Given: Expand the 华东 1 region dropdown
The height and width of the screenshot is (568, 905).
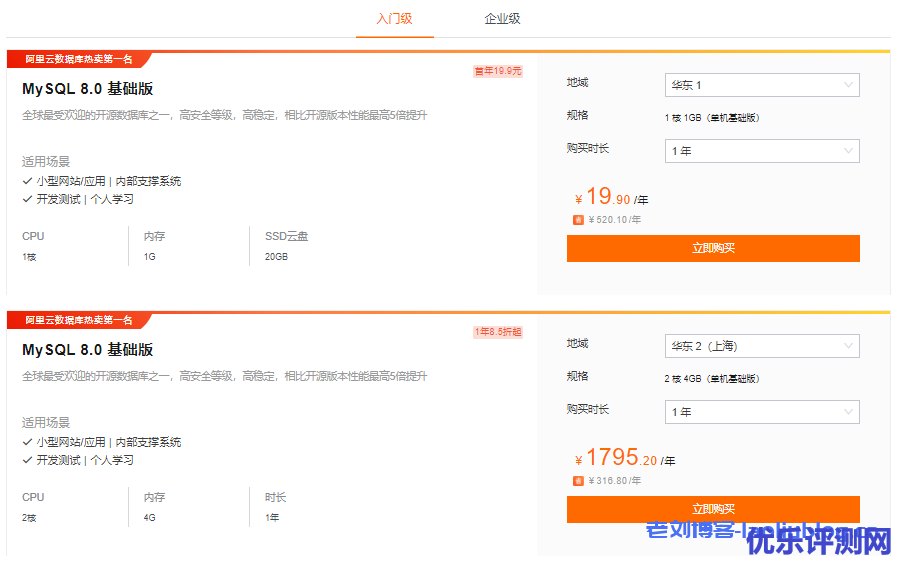Looking at the screenshot, I should (762, 85).
